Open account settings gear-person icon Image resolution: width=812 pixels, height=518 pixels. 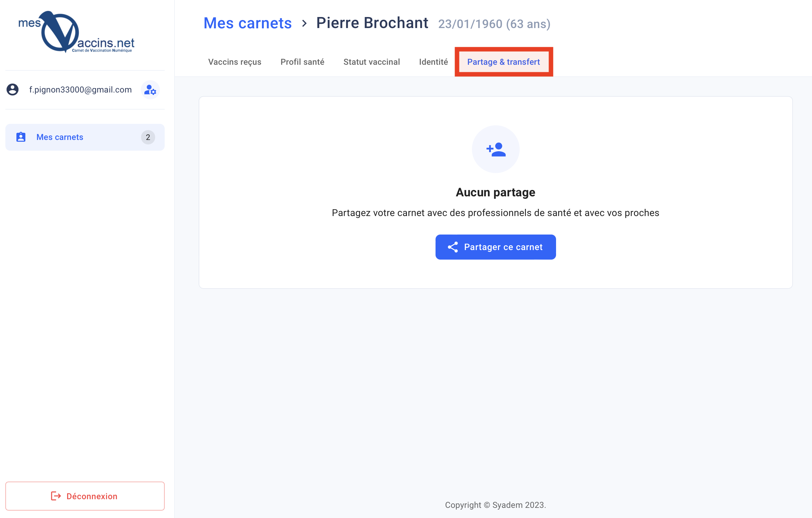[x=150, y=90]
